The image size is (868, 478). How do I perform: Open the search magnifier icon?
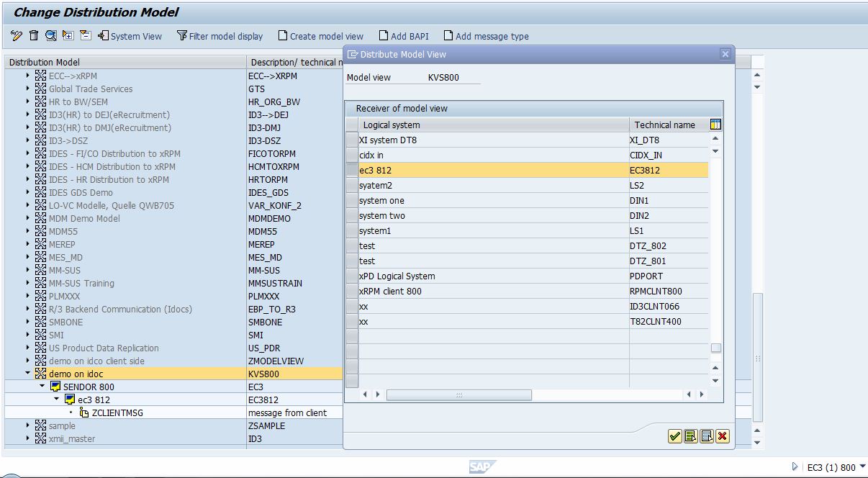pos(50,35)
